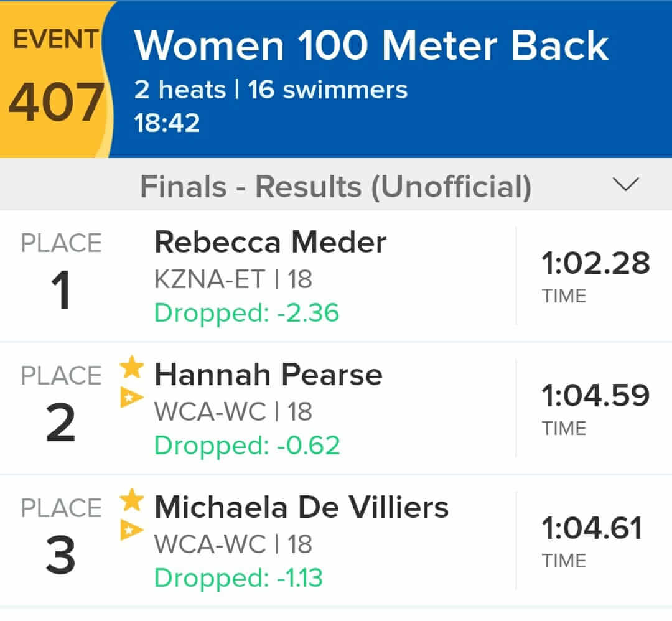Tap the star icon beside Hannah Pearse
The height and width of the screenshot is (621, 672).
point(132,368)
